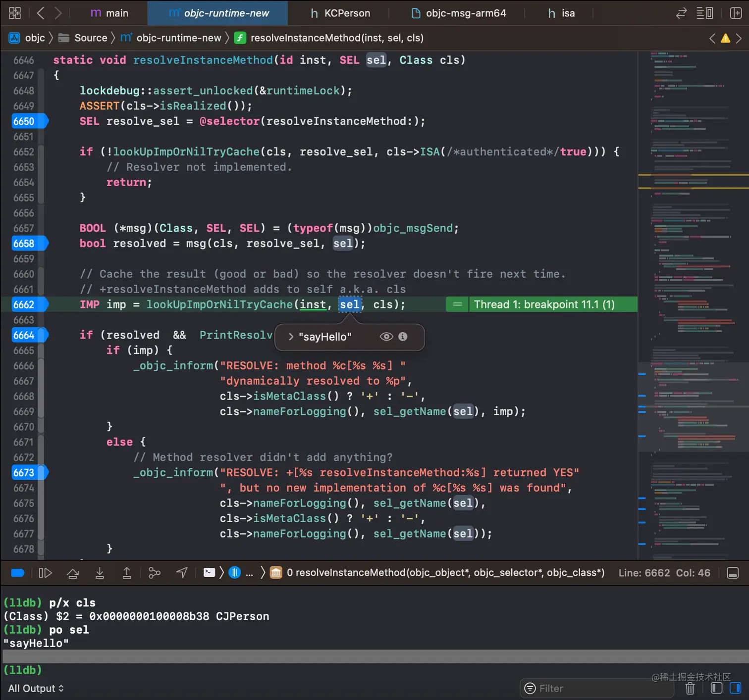Show info for the sayHello variable
This screenshot has height=700, width=749.
403,337
